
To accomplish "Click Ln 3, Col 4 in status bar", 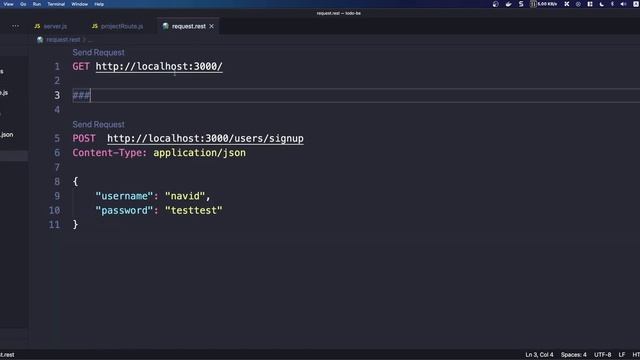I will [x=539, y=355].
